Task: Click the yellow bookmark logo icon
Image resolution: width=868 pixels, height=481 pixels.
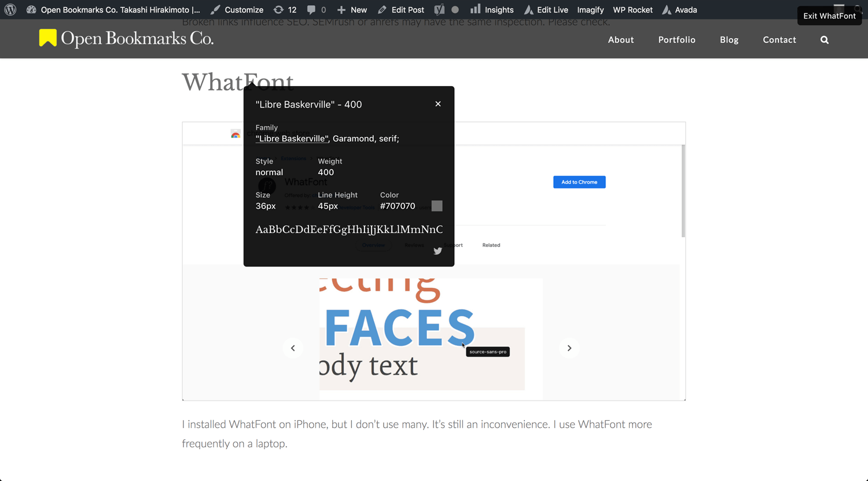Action: pyautogui.click(x=48, y=38)
